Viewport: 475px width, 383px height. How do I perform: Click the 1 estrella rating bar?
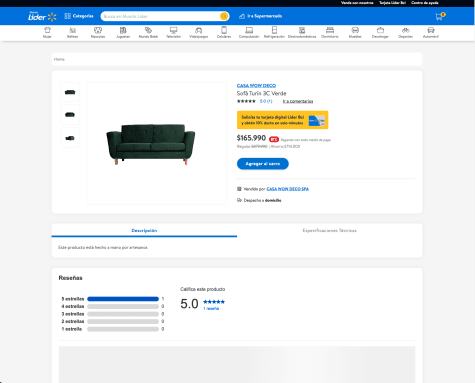coord(123,329)
